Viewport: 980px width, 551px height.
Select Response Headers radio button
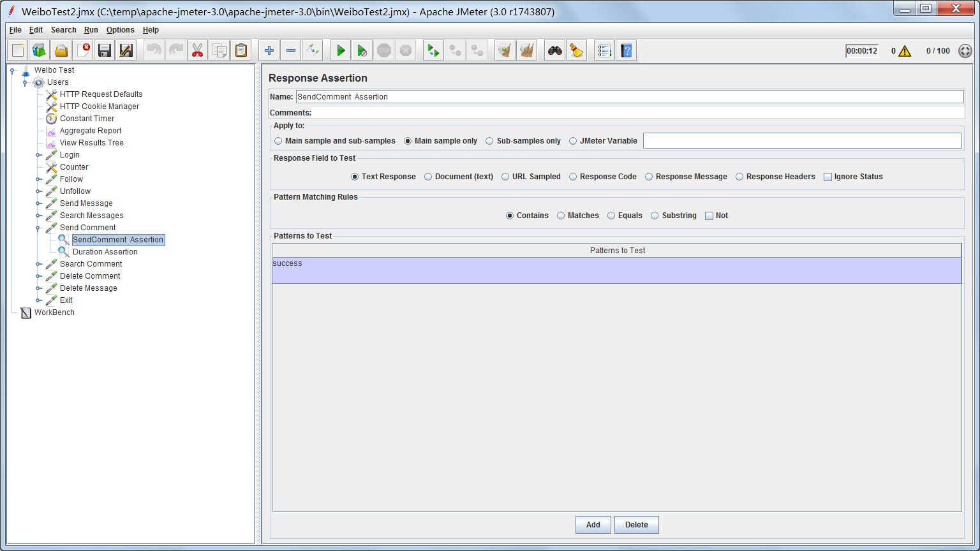[775, 177]
